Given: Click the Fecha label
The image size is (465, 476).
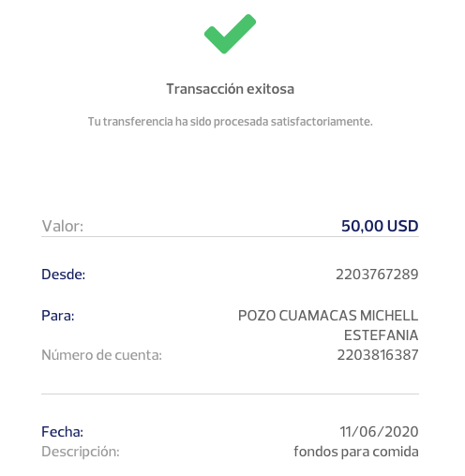Looking at the screenshot, I should point(62,432).
